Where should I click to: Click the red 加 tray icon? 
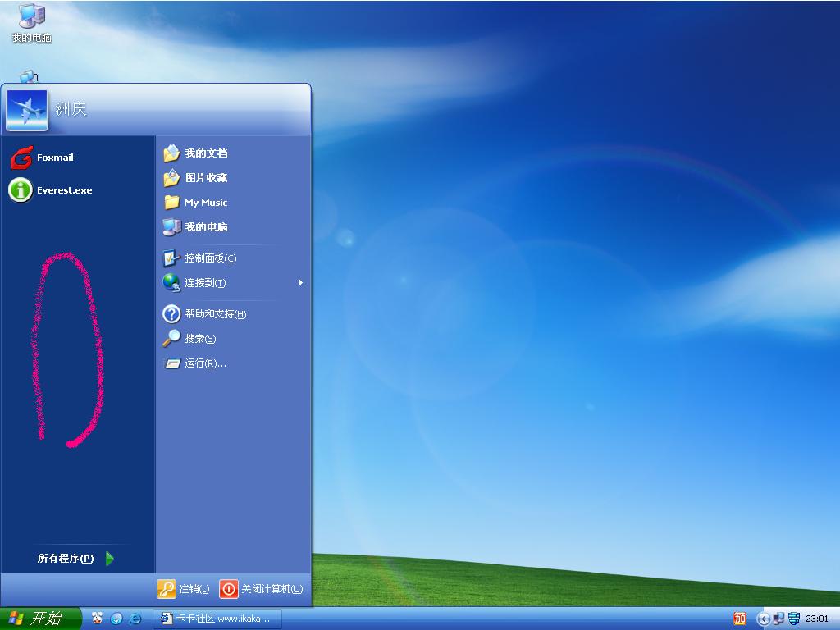[740, 619]
